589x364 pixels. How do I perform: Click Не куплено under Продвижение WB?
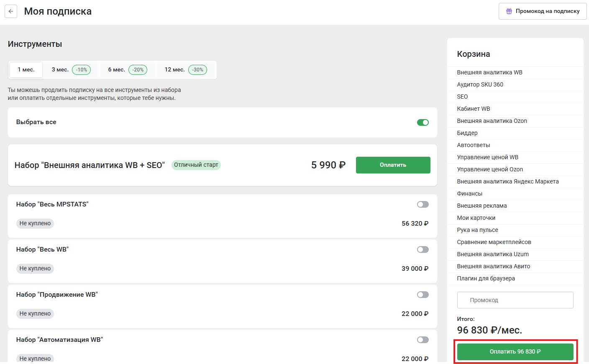click(x=35, y=314)
